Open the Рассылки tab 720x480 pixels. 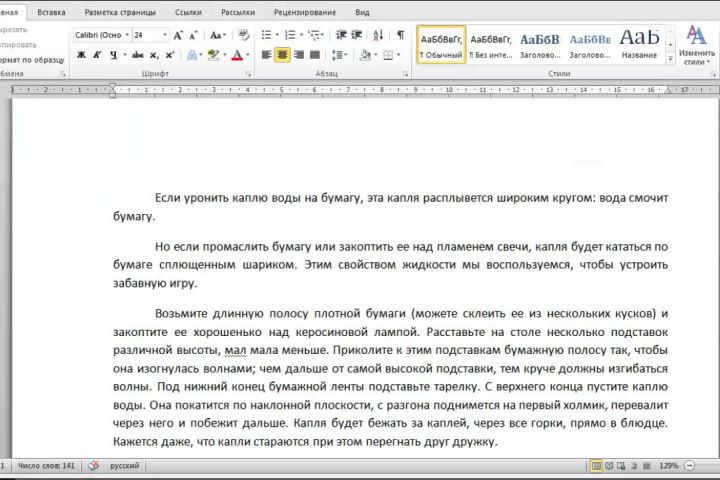point(238,12)
